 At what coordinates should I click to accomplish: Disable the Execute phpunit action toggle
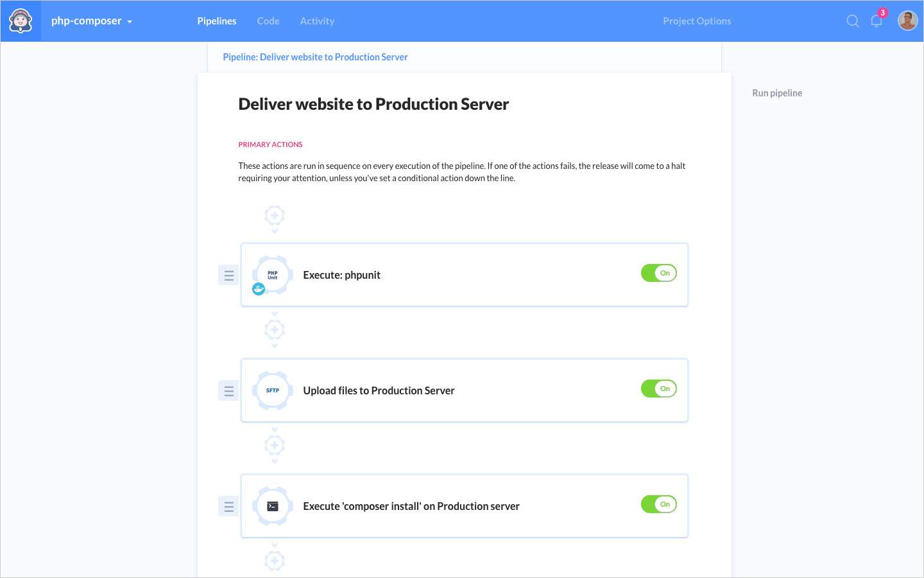(x=658, y=273)
